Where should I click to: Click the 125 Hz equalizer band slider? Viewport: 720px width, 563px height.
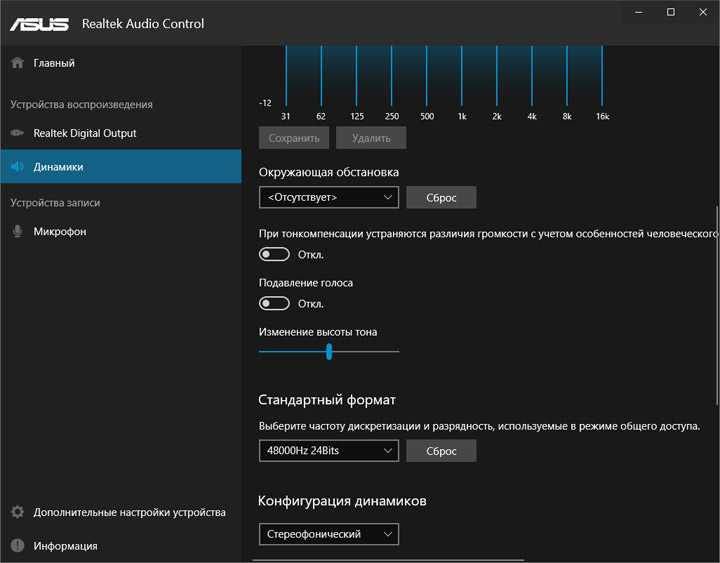(356, 76)
